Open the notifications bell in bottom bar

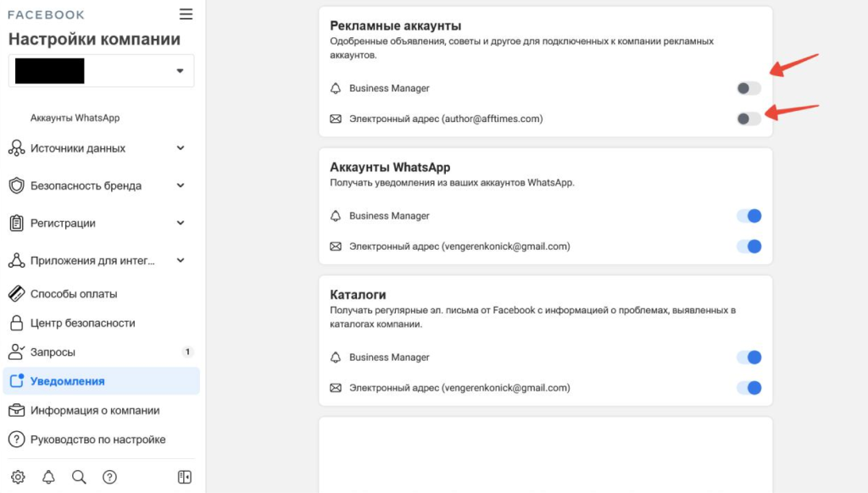[48, 477]
